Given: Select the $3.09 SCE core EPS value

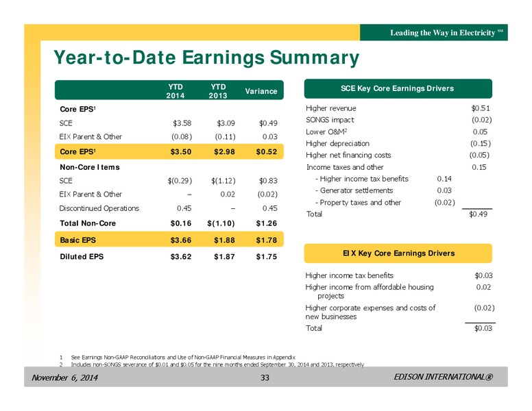Looking at the screenshot, I should coord(226,123).
